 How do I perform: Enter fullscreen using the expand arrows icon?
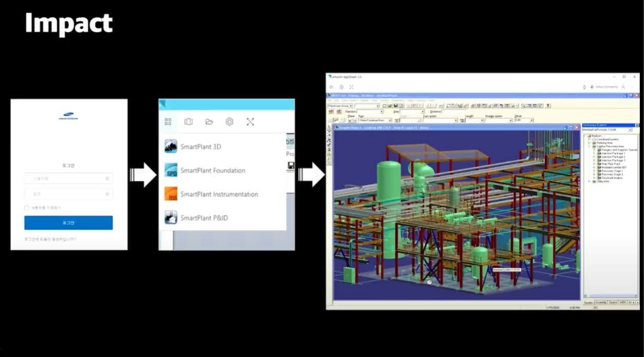pos(250,122)
